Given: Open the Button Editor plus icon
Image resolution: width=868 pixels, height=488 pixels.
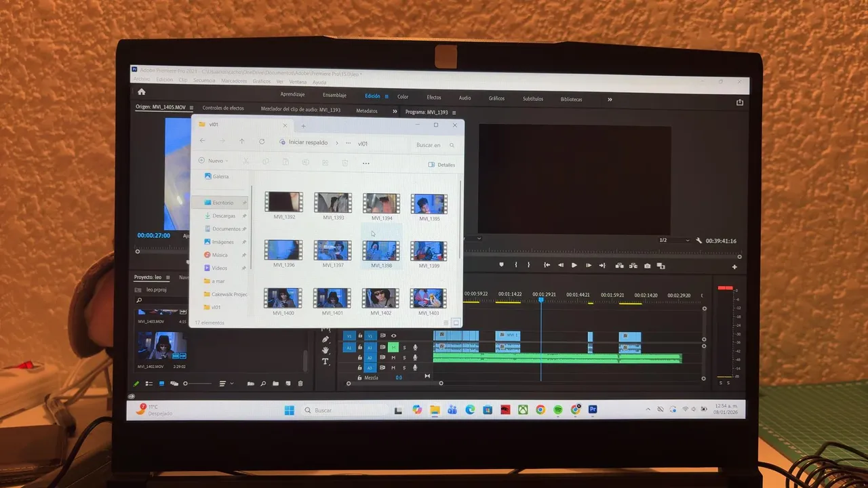Looking at the screenshot, I should point(734,267).
